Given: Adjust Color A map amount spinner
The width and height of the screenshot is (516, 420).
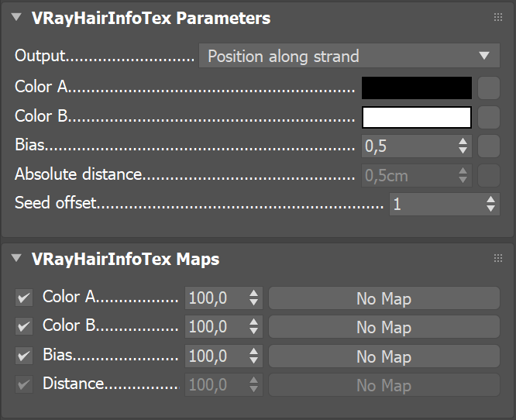Looking at the screenshot, I should [253, 298].
